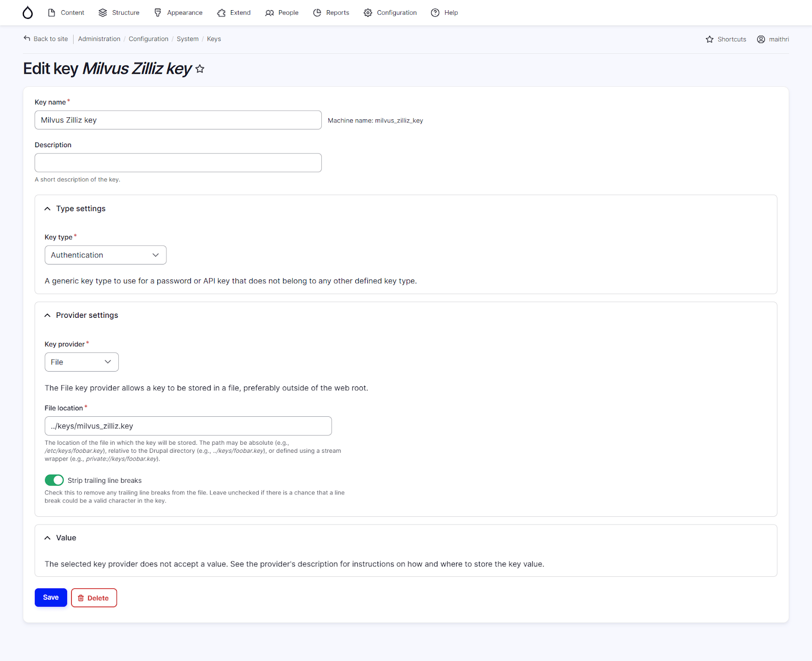812x661 pixels.
Task: Add page to shortcuts via title star
Action: [x=200, y=69]
